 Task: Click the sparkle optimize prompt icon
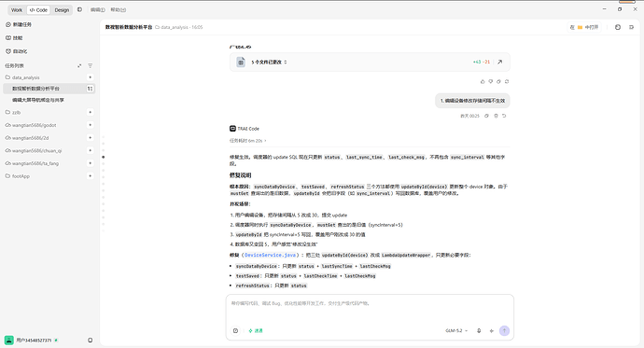click(491, 331)
